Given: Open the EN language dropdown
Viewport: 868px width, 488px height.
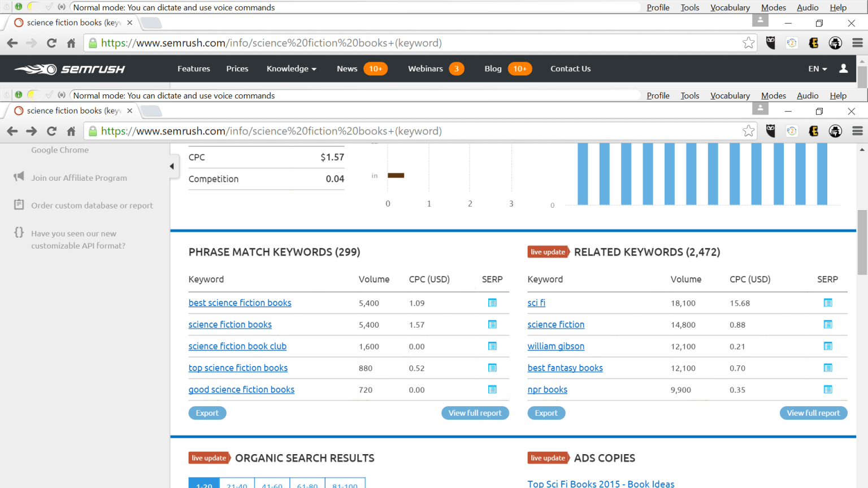Looking at the screenshot, I should (818, 68).
